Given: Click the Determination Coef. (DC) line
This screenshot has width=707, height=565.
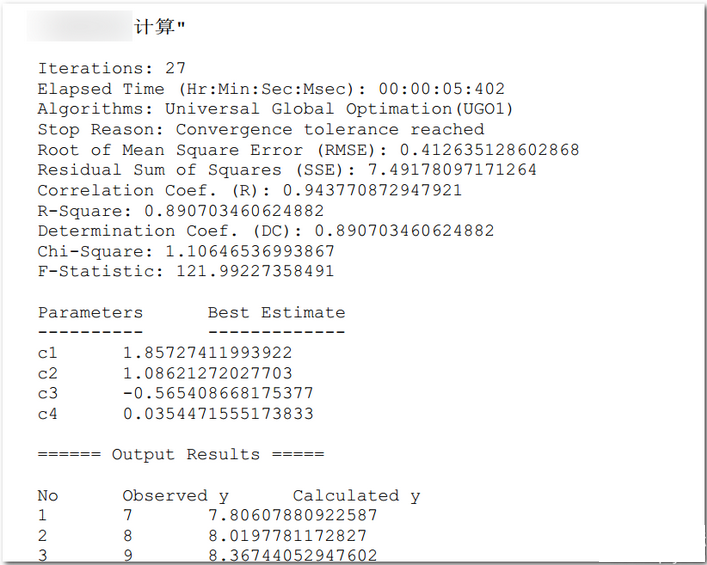Looking at the screenshot, I should click(x=265, y=231).
